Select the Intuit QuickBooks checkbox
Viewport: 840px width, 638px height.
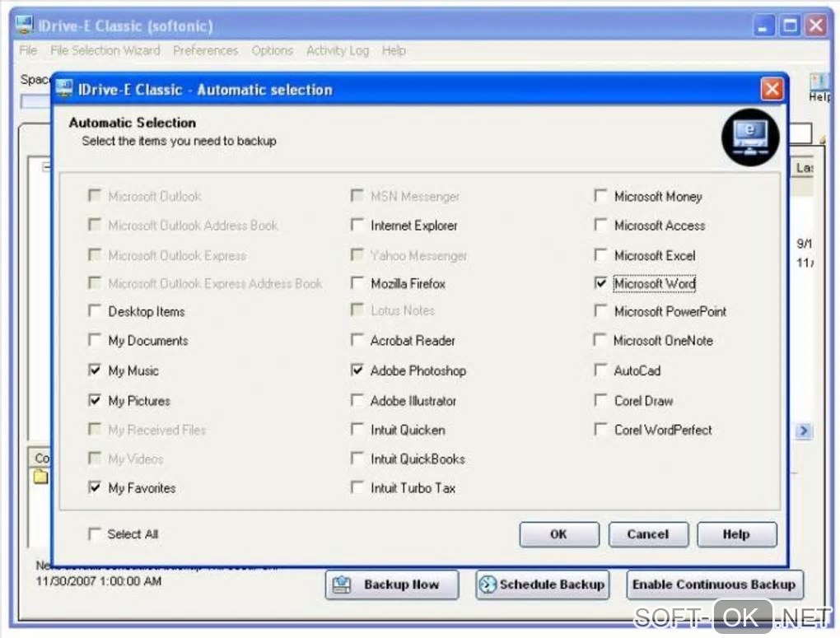[x=357, y=458]
